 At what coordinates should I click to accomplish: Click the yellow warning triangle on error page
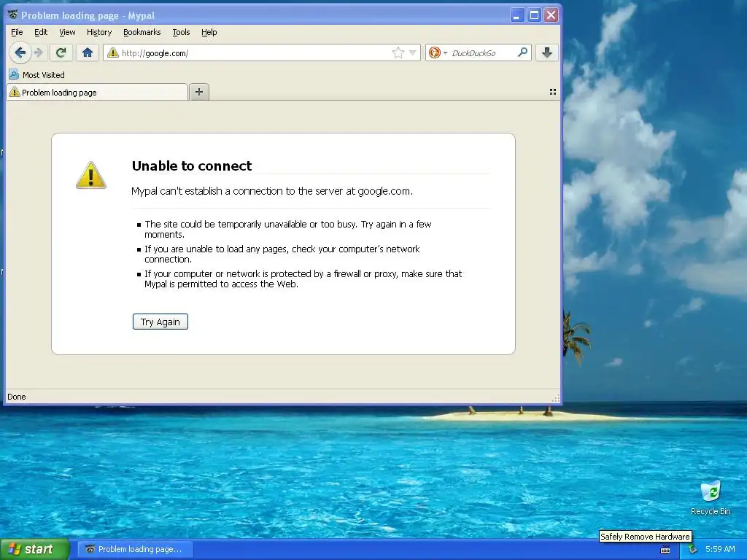click(x=91, y=175)
